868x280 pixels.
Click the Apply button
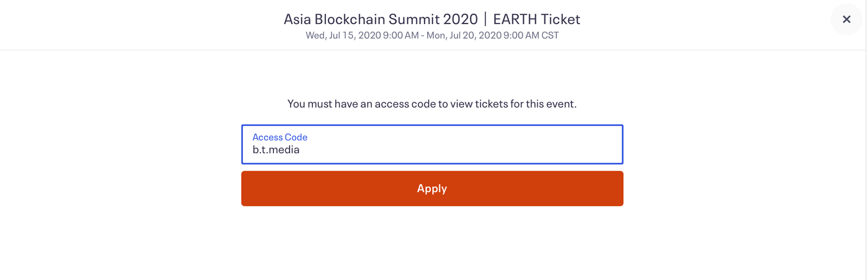coord(432,189)
